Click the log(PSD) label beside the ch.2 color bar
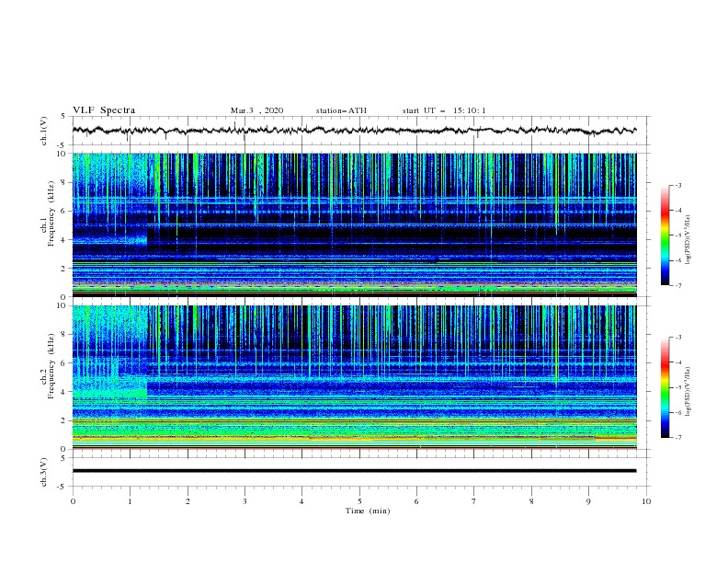This screenshot has width=728, height=563. point(688,392)
